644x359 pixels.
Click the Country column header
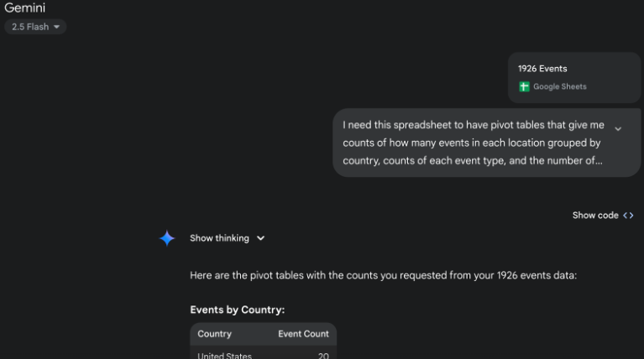214,334
